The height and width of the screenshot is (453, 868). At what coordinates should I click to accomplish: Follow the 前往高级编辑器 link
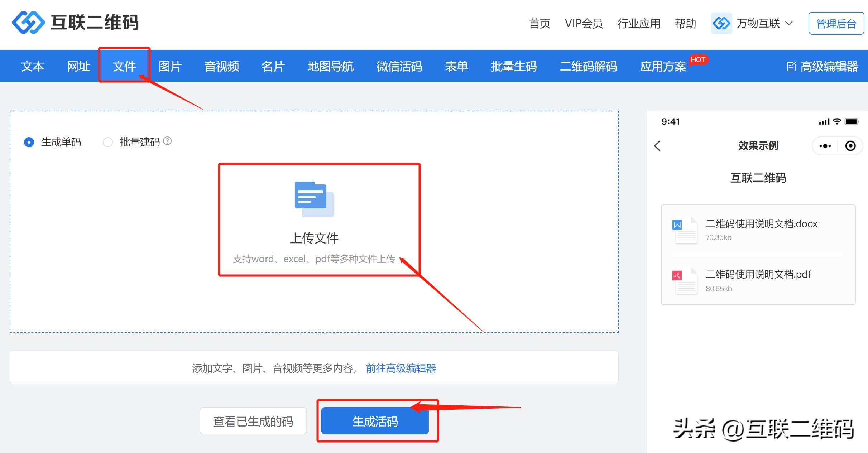401,368
